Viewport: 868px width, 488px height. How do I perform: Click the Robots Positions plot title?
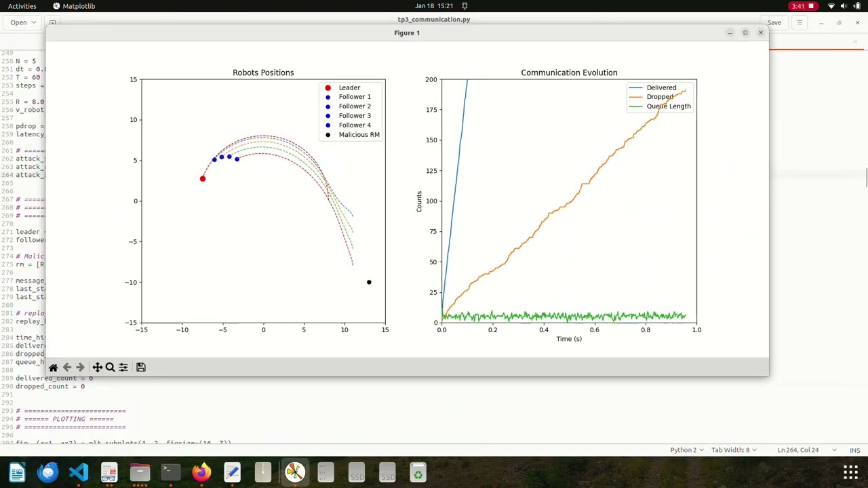pos(263,73)
